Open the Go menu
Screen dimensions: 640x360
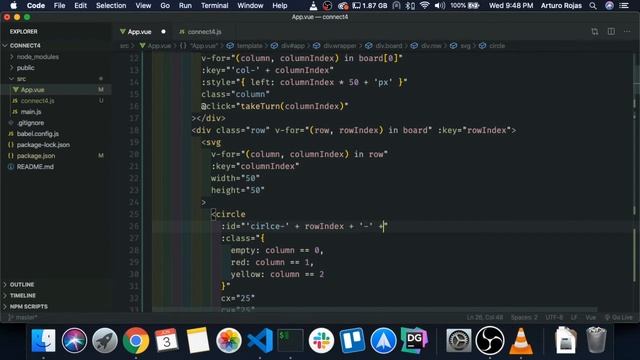(165, 6)
